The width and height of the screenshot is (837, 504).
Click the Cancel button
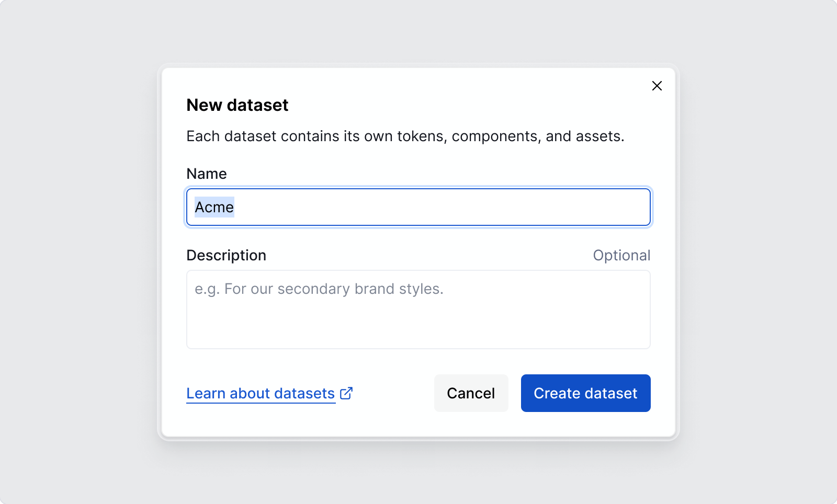pos(471,393)
